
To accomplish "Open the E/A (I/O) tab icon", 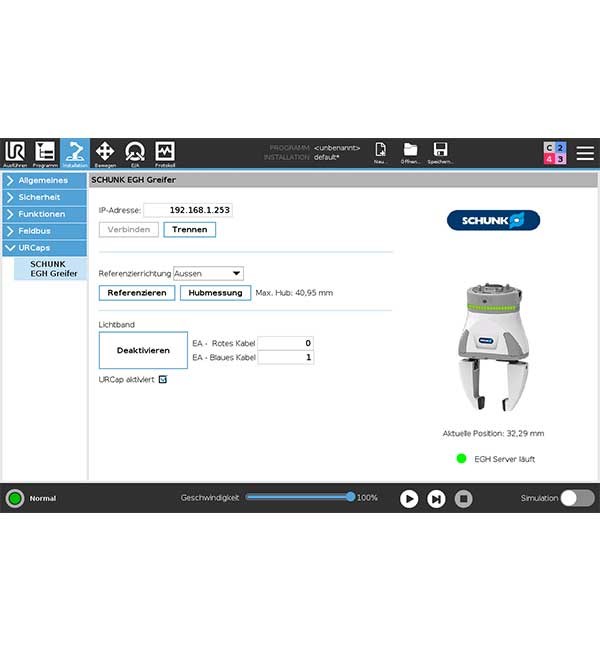I will [x=135, y=153].
